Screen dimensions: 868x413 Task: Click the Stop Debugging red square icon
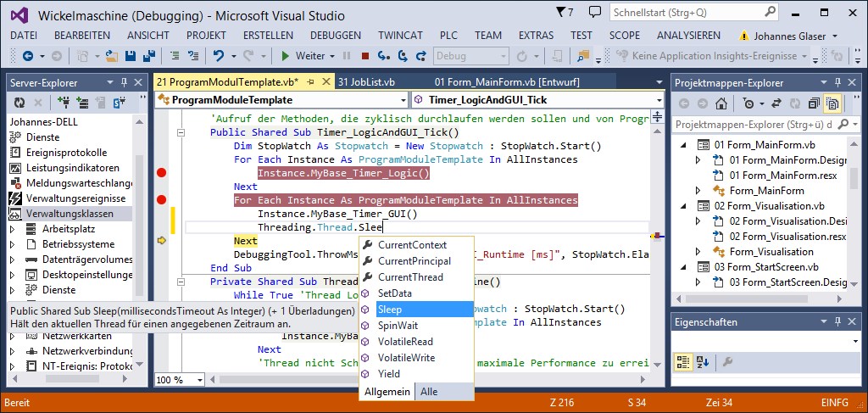pyautogui.click(x=365, y=56)
